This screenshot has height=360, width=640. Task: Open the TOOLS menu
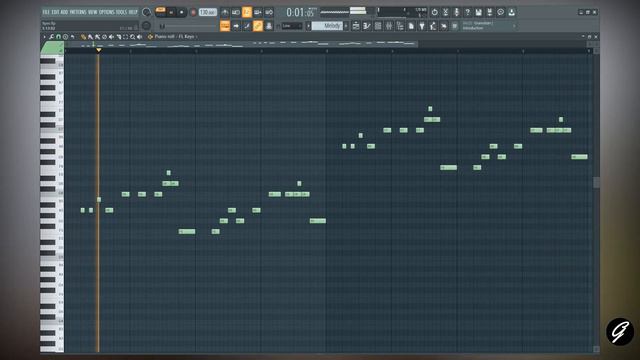coord(121,12)
